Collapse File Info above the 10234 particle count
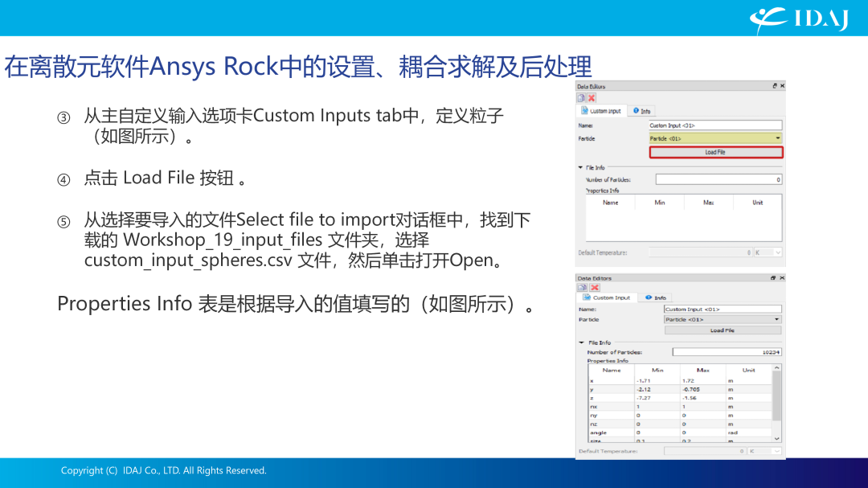Viewport: 868px width, 488px height. click(582, 342)
